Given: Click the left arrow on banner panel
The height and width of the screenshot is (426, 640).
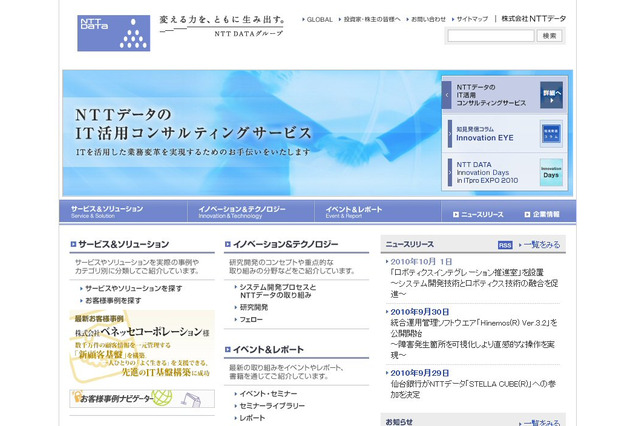Looking at the screenshot, I should click(447, 95).
